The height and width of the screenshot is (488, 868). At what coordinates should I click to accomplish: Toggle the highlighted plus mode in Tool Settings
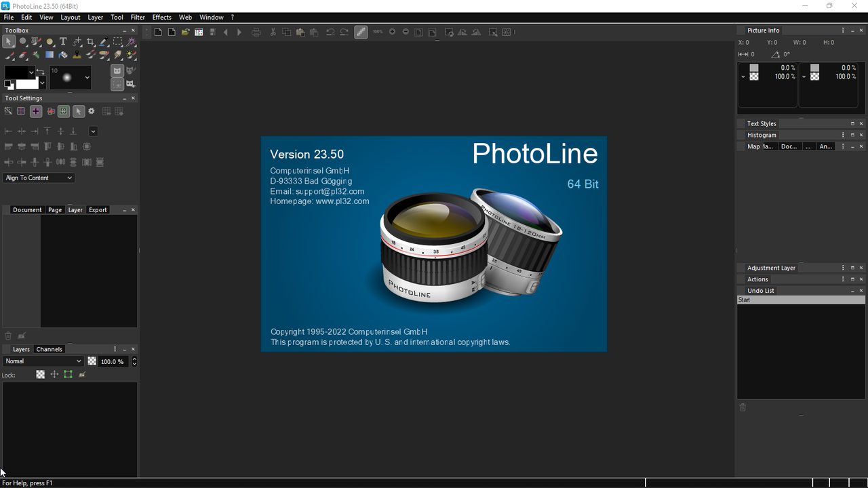click(x=36, y=111)
